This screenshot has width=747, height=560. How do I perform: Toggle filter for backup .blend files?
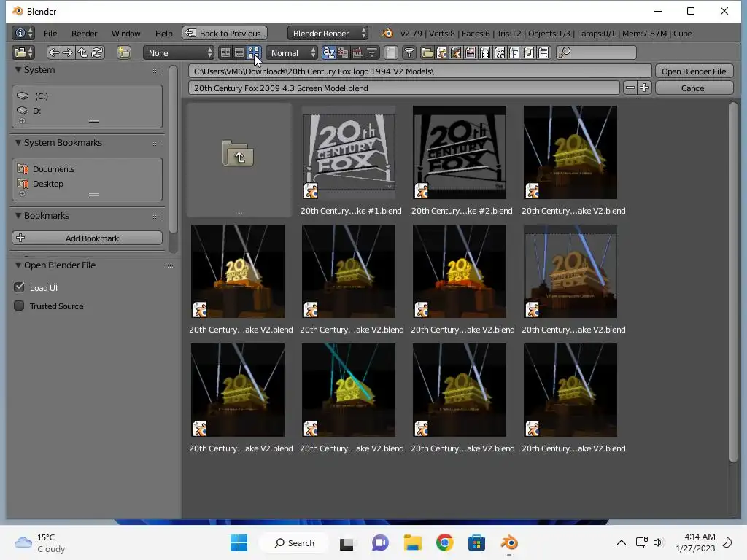pyautogui.click(x=456, y=52)
